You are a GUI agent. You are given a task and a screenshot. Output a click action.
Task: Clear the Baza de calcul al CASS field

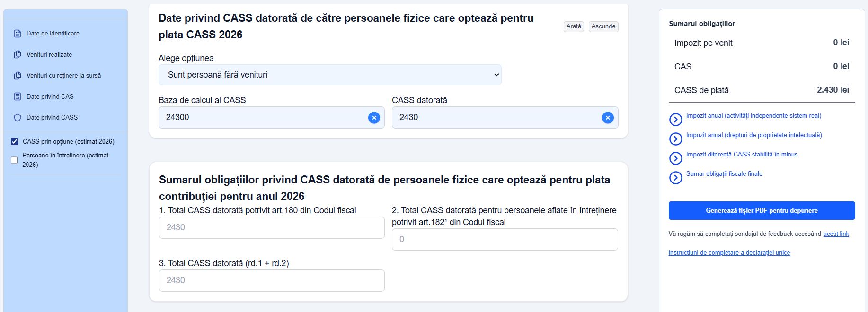[x=374, y=118]
